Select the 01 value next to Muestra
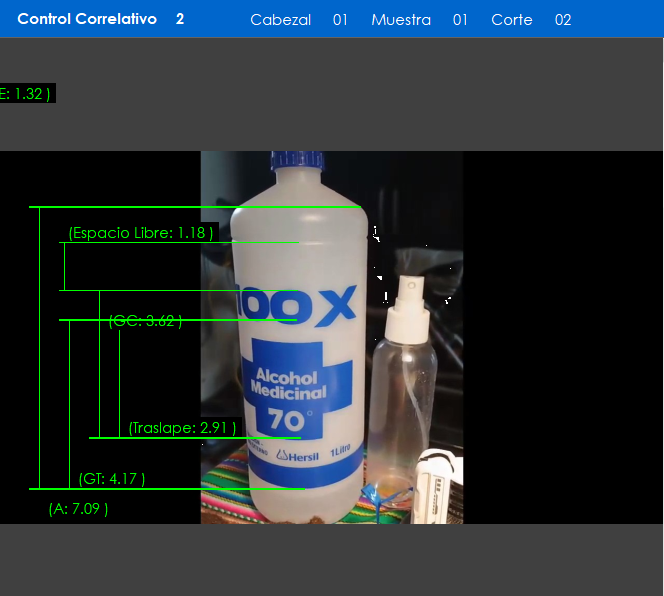The image size is (664, 596). (460, 20)
